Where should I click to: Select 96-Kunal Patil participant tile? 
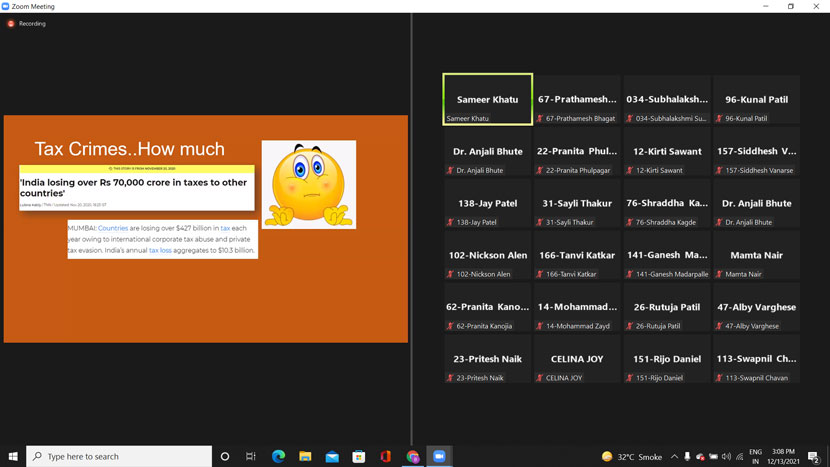point(756,100)
